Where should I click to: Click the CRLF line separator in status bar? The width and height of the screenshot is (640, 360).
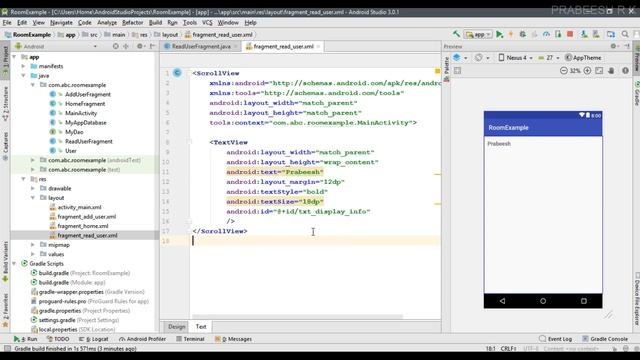coord(508,349)
